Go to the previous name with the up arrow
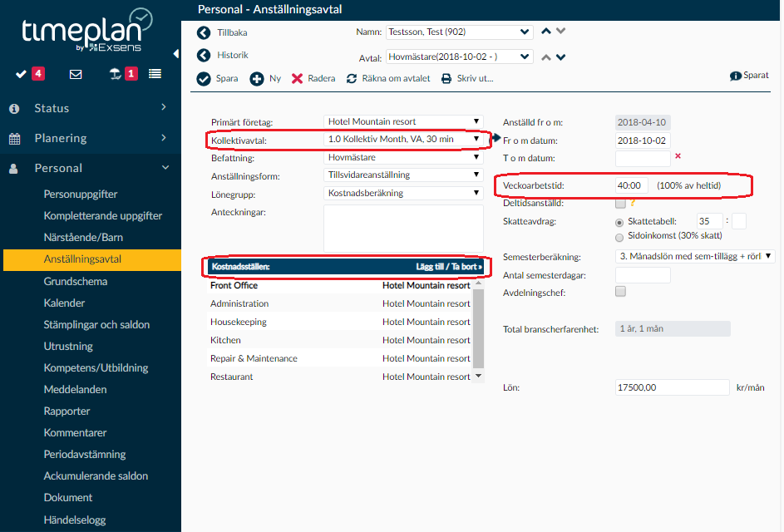Viewport: 784px width, 532px height. point(546,31)
